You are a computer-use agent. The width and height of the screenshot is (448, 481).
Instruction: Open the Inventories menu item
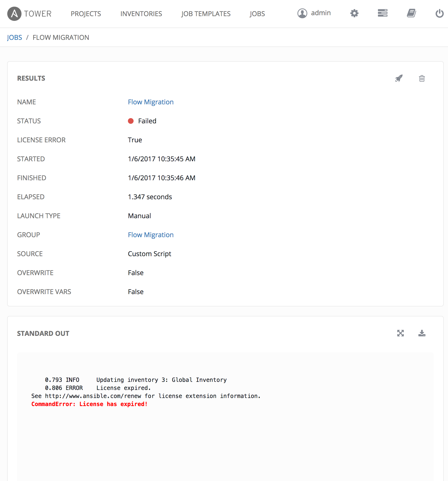pos(141,14)
